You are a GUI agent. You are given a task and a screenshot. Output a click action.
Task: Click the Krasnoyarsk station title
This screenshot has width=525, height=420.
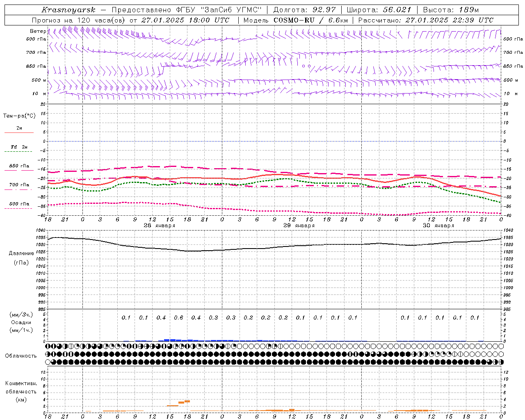[x=68, y=10]
